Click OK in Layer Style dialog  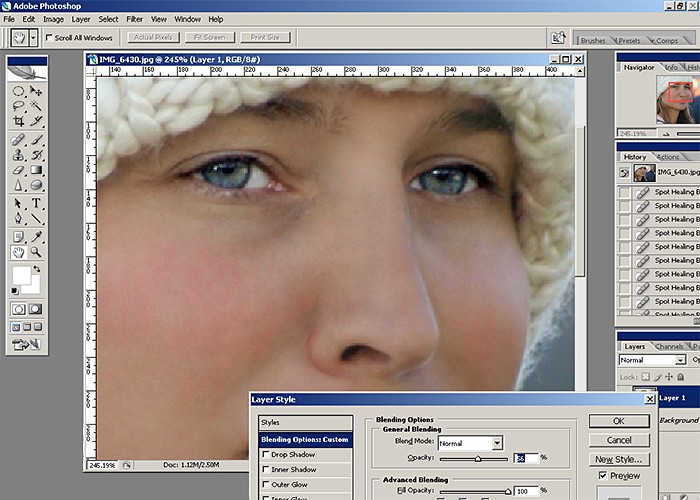tap(619, 421)
